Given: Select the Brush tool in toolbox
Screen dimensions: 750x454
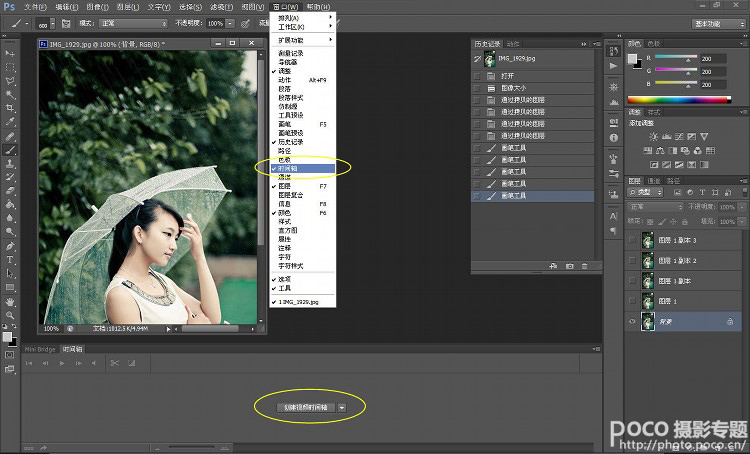Looking at the screenshot, I should point(10,150).
